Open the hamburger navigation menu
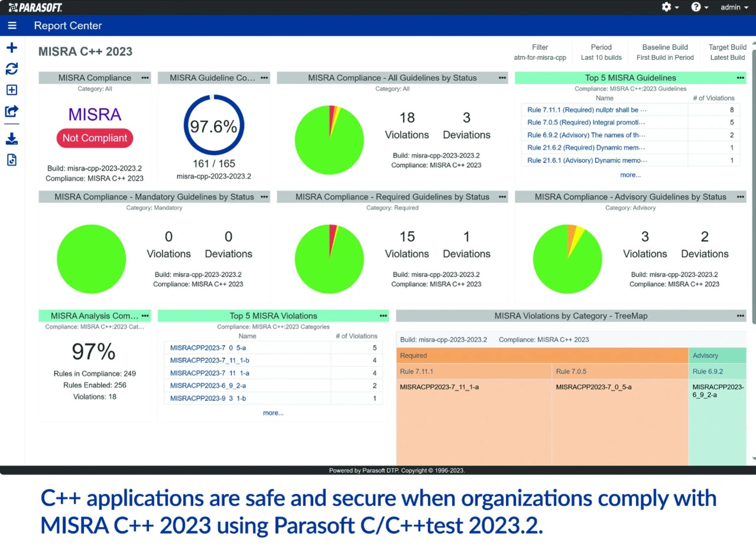 [x=12, y=25]
